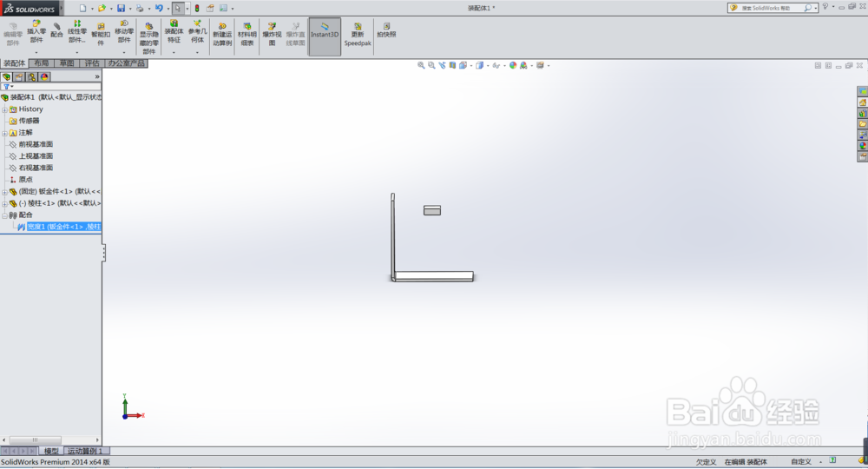Viewport: 868px width, 469px height.
Task: Switch to the 评估 (Evaluate) ribbon tab
Action: coord(92,63)
